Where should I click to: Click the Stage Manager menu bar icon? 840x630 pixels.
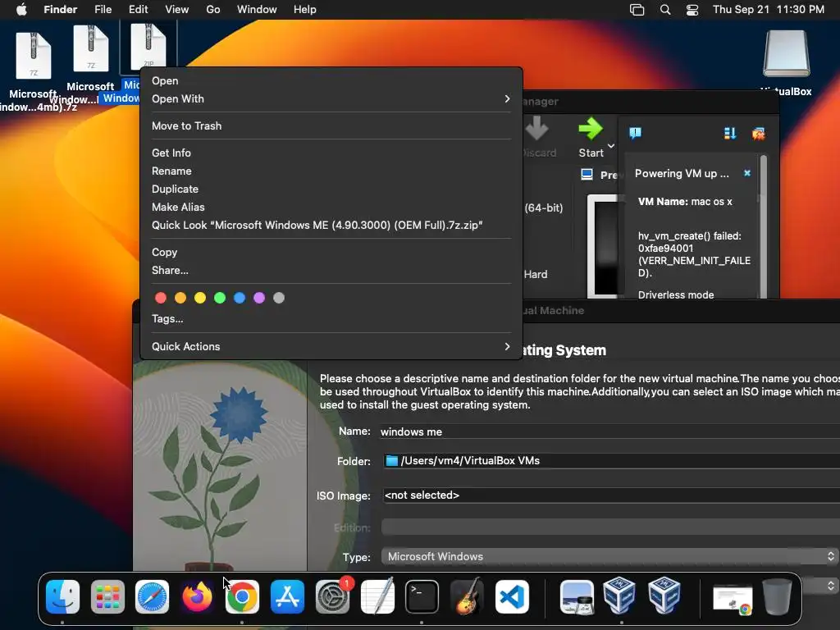(637, 10)
